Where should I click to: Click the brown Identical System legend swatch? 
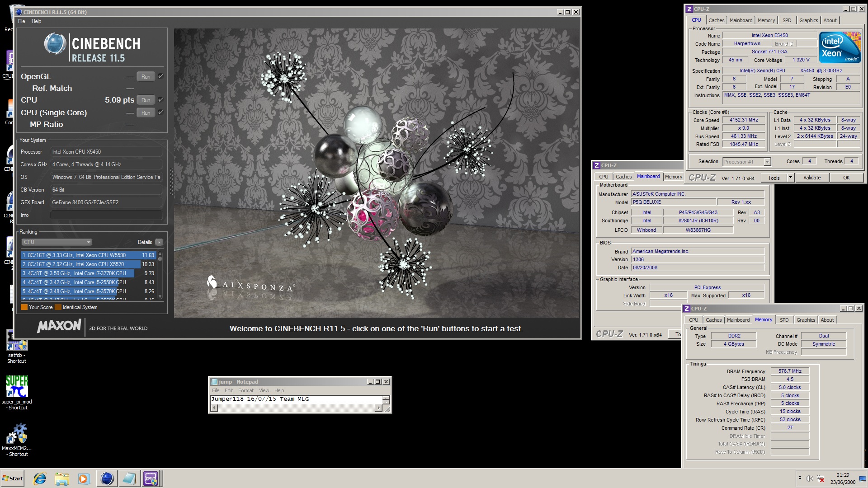[58, 307]
